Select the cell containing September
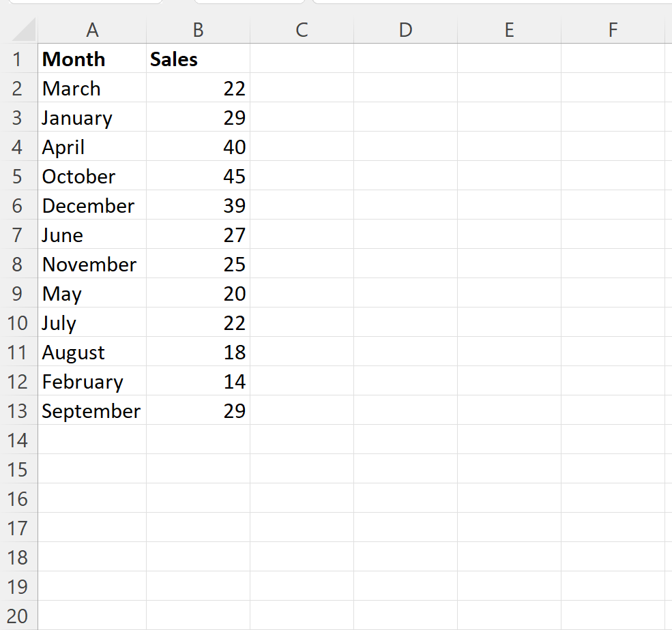 coord(92,410)
